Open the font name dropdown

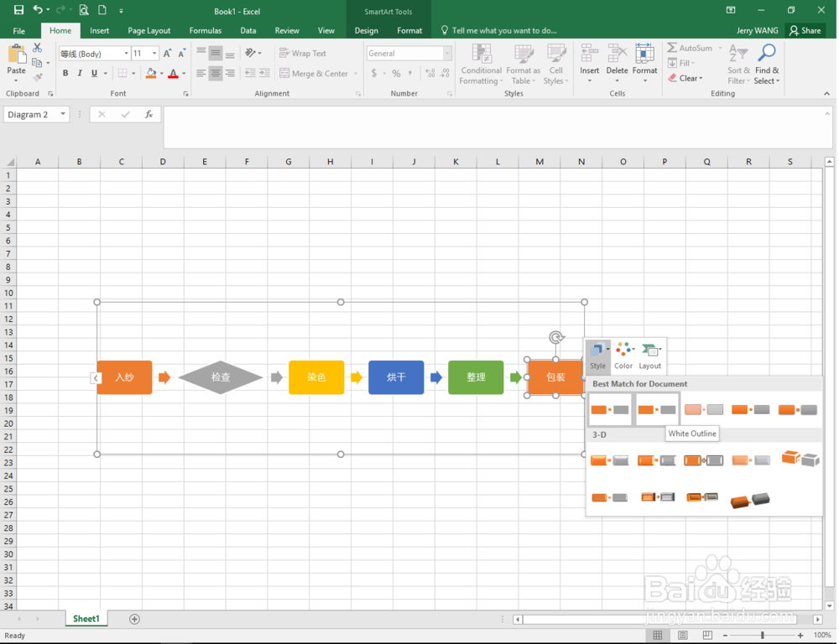click(127, 54)
